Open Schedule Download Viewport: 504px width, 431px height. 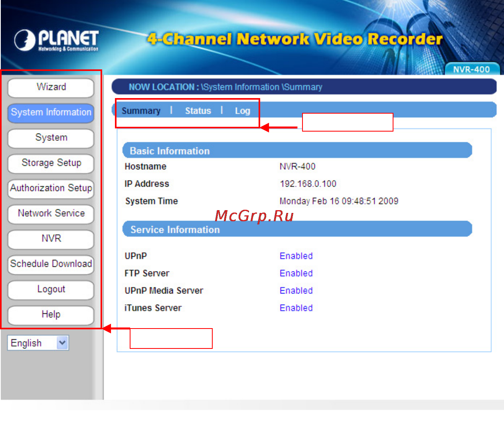(x=51, y=264)
